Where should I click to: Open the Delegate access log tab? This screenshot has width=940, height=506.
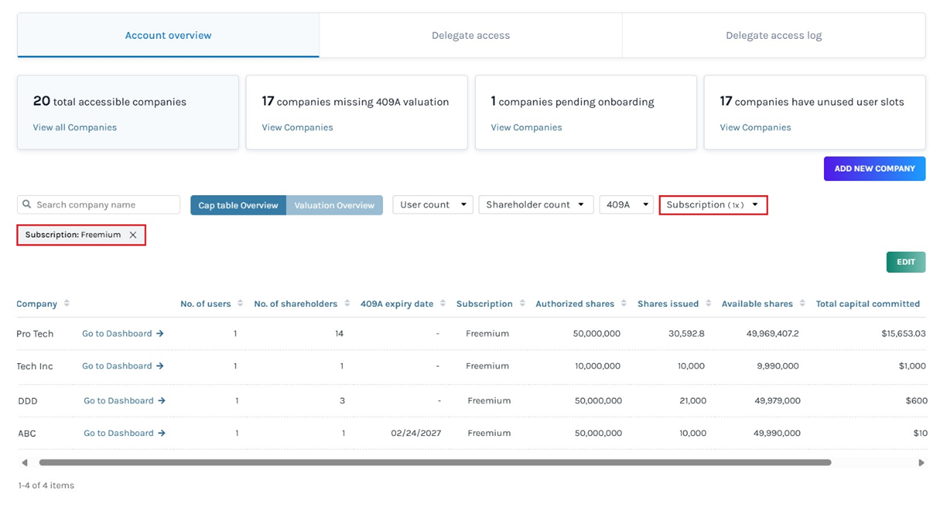[x=773, y=36]
